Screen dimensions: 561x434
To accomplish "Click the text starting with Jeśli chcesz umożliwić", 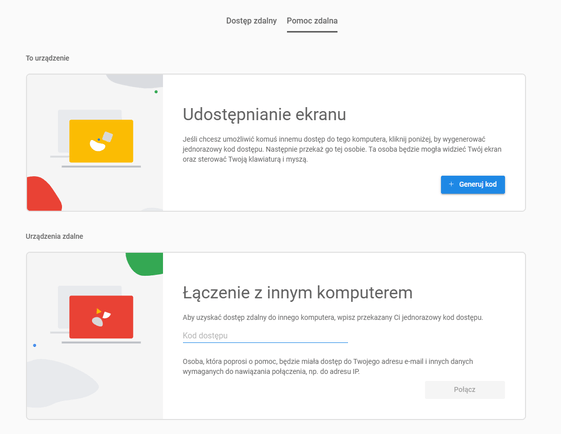I will click(x=342, y=149).
